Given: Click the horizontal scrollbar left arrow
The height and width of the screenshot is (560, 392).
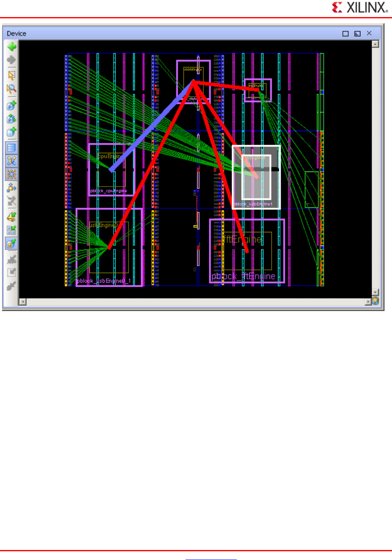Looking at the screenshot, I should [x=23, y=302].
